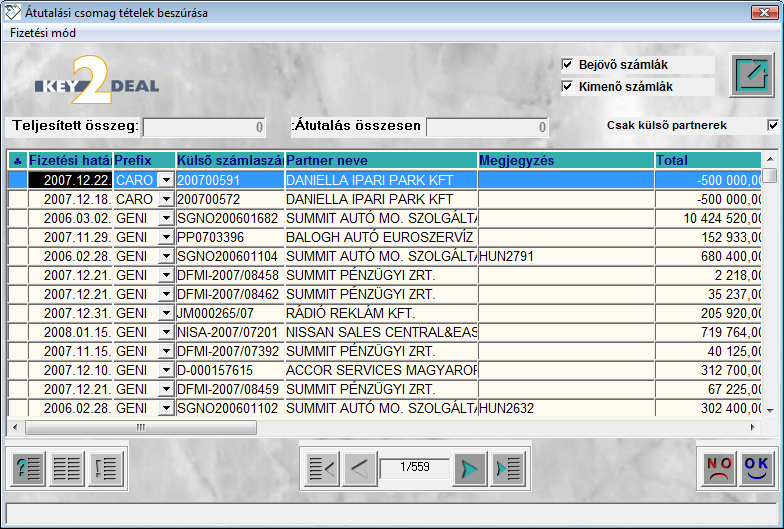Click the Teljesített összeg field
This screenshot has height=529, width=784.
coord(204,127)
